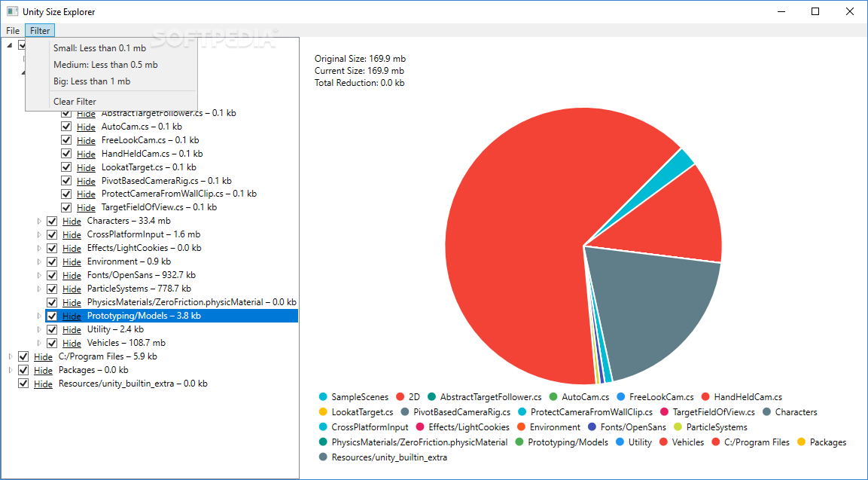Expand the C:/Program Files node

tap(10, 356)
